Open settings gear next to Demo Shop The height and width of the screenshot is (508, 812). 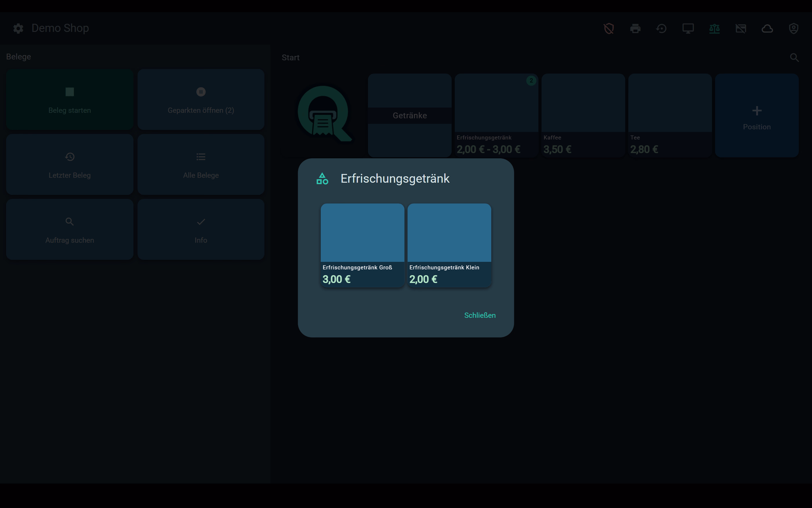[18, 28]
